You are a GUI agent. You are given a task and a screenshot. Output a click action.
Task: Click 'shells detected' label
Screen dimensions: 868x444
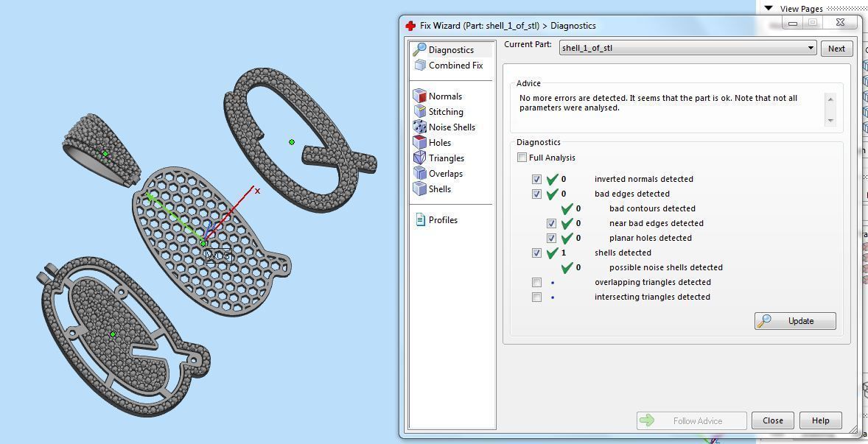point(623,253)
